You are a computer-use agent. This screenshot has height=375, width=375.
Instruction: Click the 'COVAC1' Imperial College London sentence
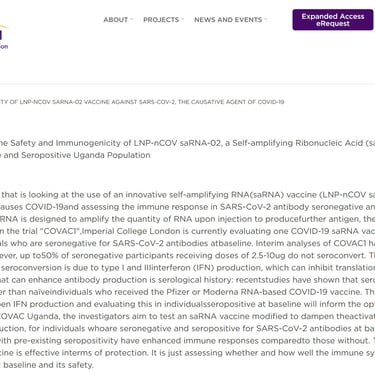[187, 231]
